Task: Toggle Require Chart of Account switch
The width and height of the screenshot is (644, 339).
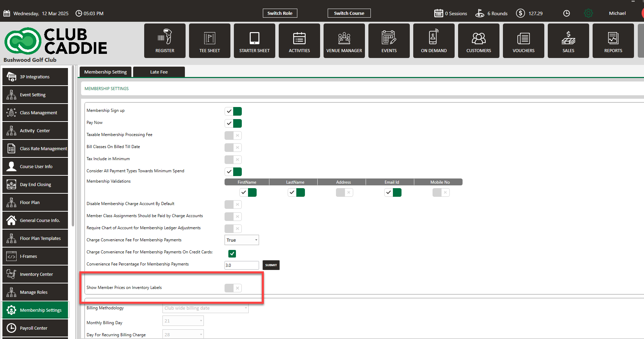Action: click(x=233, y=229)
